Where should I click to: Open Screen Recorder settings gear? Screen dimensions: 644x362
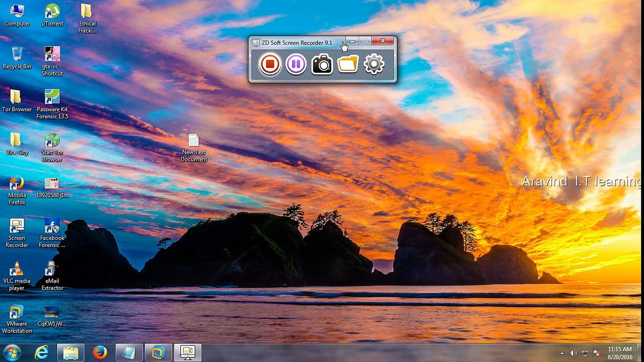(374, 64)
